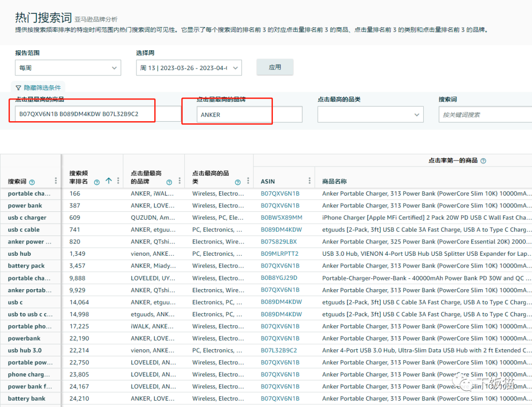Open the 搜索频率排名 column options menu
The width and height of the screenshot is (532, 407).
(118, 180)
